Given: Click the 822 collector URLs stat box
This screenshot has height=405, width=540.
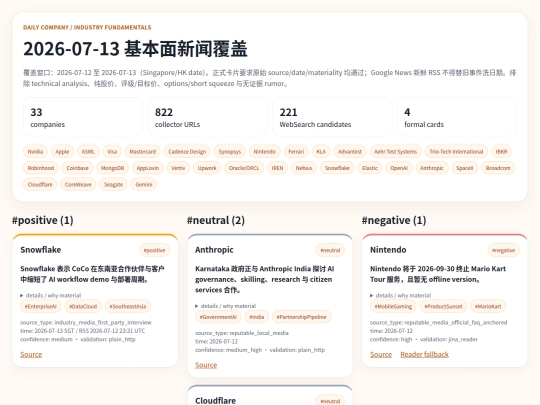Looking at the screenshot, I should [208, 117].
